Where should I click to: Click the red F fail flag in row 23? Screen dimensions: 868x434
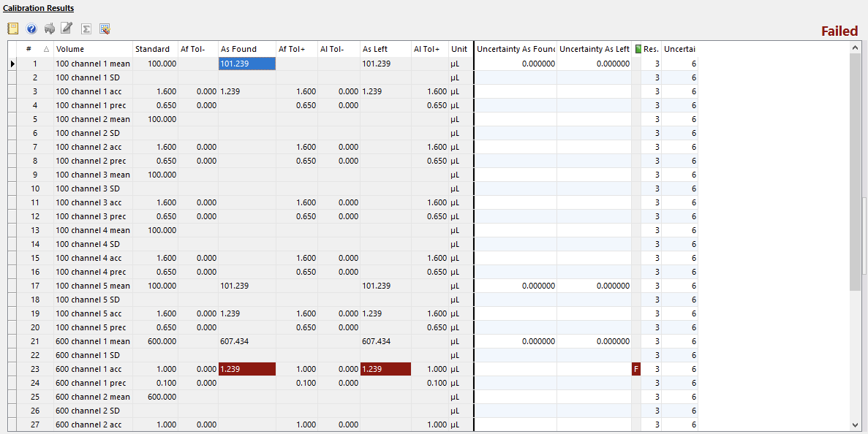pos(636,369)
